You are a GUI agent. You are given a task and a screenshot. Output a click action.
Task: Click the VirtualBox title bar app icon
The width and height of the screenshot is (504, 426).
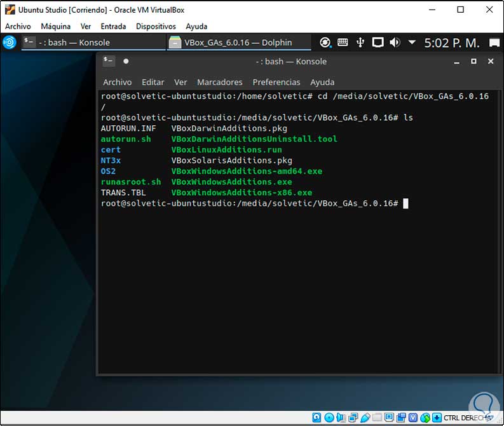10,10
